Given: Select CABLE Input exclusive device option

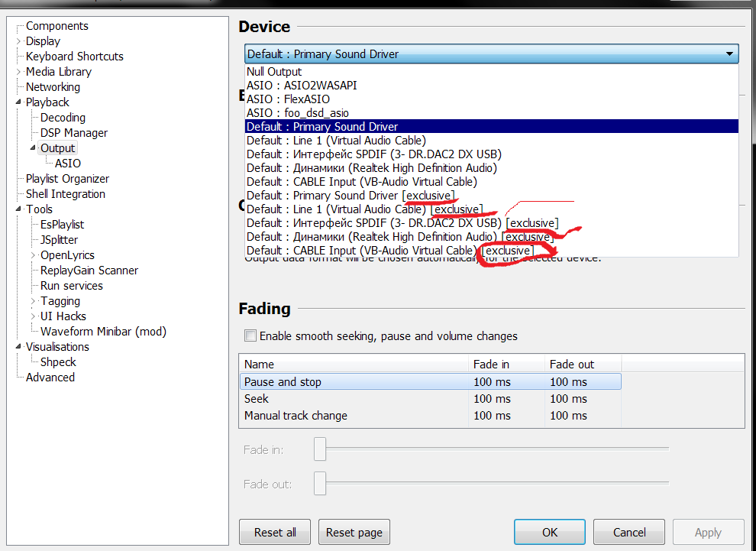Looking at the screenshot, I should click(389, 251).
